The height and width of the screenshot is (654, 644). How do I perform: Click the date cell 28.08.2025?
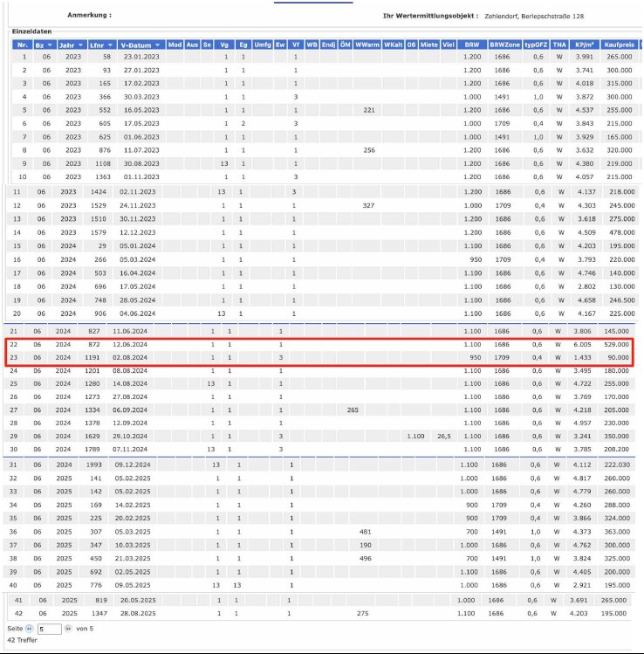pos(138,614)
